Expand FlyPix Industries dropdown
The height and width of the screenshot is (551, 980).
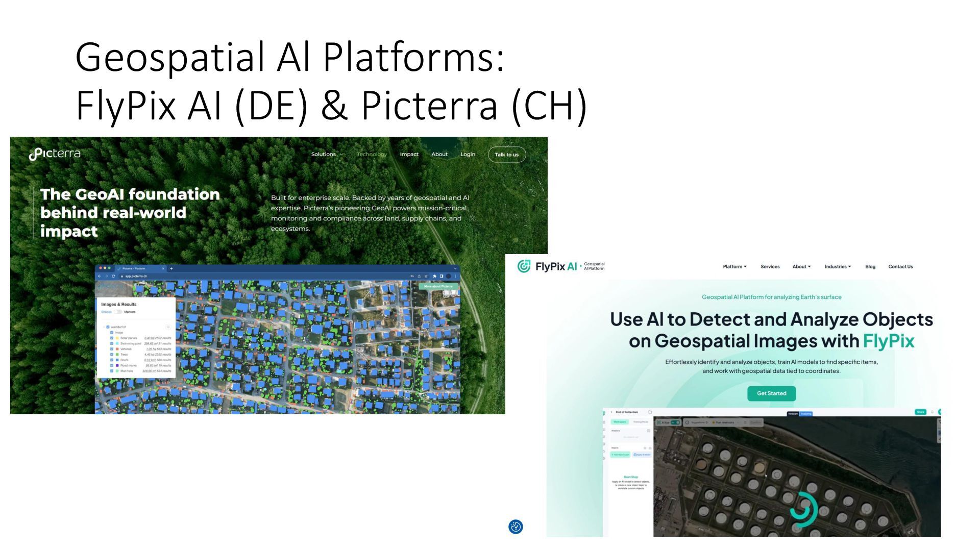[838, 266]
